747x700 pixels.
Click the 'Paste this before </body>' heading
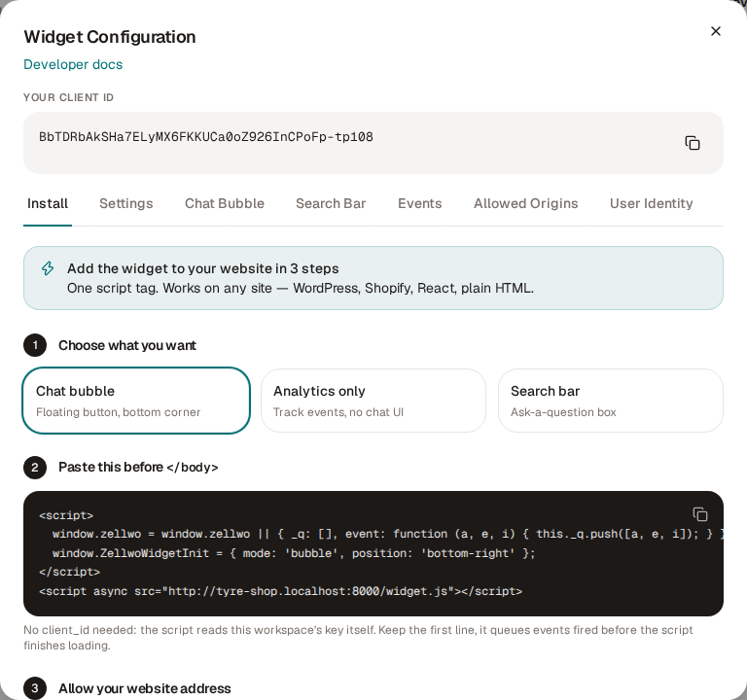point(138,467)
